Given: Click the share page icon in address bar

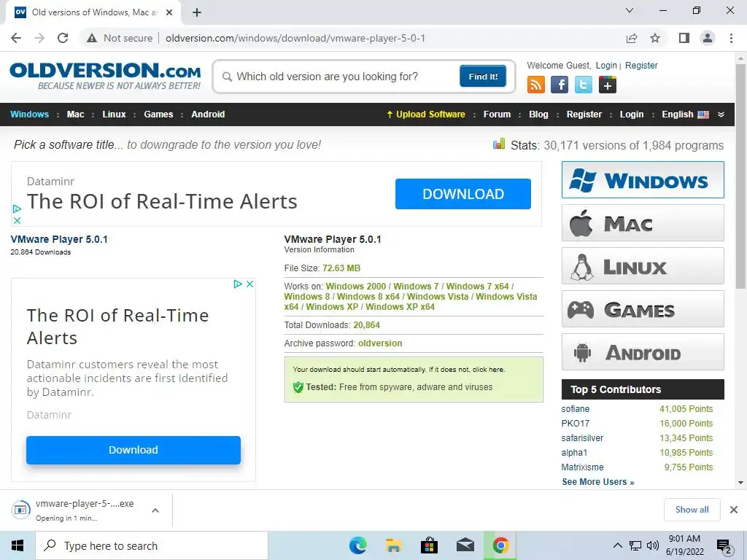Looking at the screenshot, I should (x=632, y=38).
